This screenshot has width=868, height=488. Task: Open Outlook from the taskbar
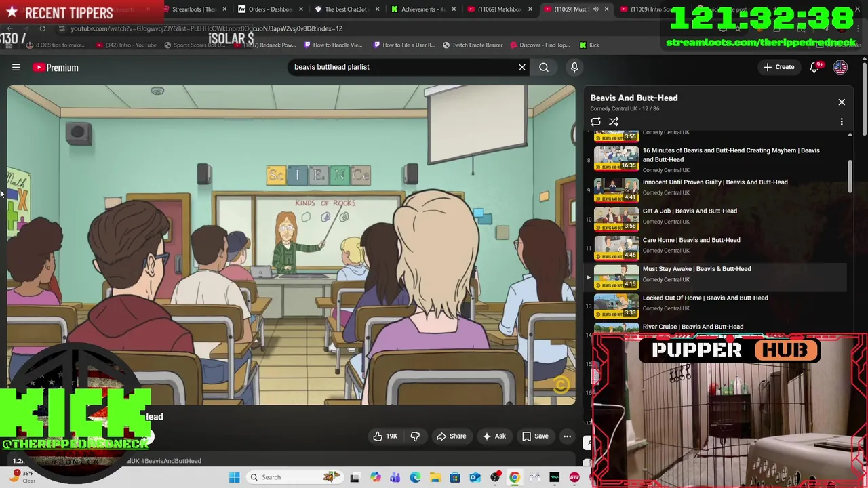[475, 477]
